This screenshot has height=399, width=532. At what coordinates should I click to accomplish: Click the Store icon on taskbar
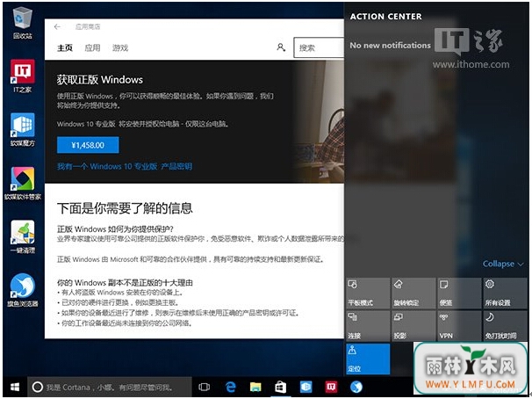tap(281, 387)
